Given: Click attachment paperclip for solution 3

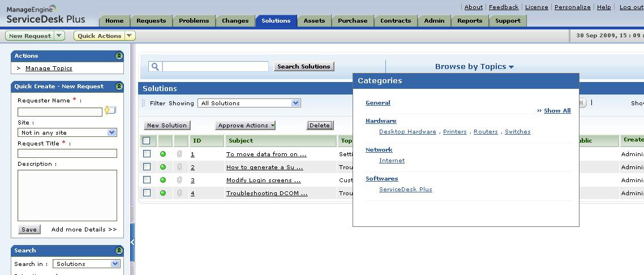Looking at the screenshot, I should (x=179, y=180).
